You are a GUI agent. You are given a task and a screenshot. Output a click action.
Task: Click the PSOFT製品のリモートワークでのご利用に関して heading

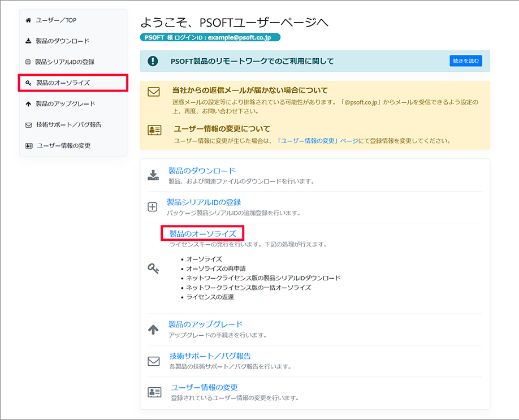point(252,61)
